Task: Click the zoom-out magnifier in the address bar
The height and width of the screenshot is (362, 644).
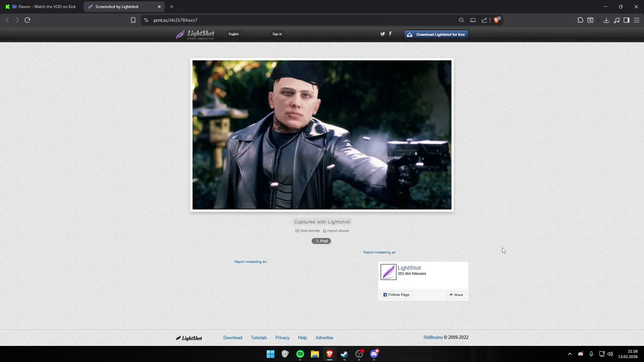Action: (x=461, y=20)
